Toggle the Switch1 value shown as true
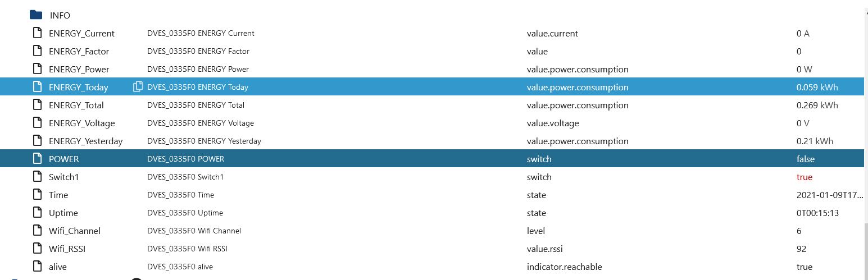The image size is (868, 280). click(804, 177)
